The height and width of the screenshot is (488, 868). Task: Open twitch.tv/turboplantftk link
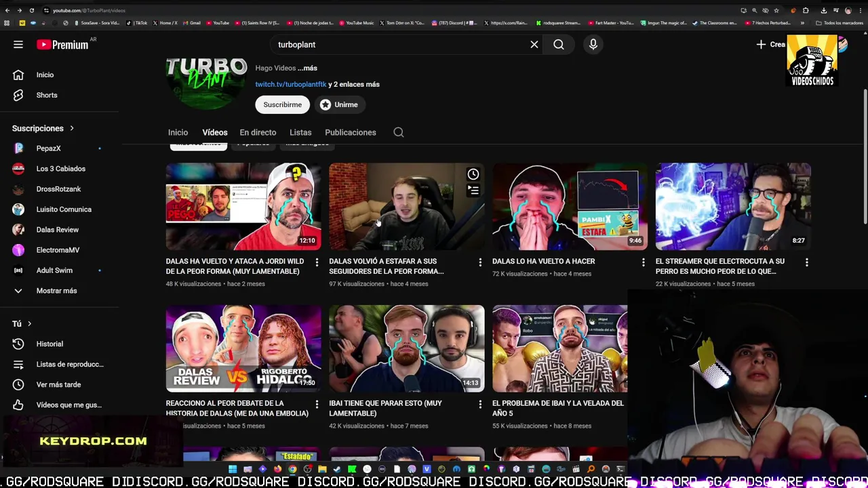291,84
